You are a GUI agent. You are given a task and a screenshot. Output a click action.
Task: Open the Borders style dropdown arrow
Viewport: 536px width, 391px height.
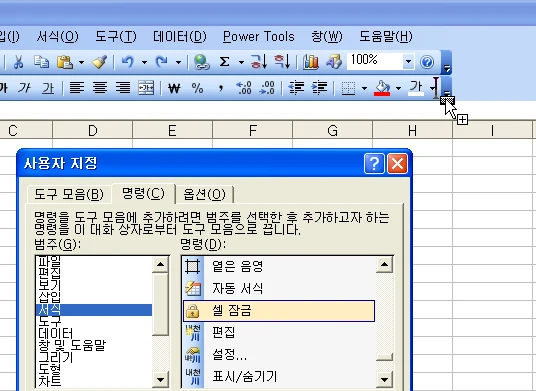click(x=364, y=89)
